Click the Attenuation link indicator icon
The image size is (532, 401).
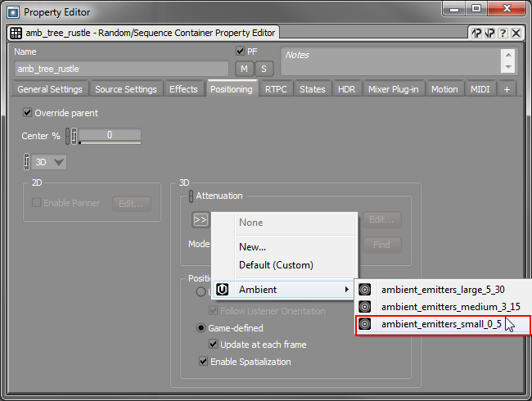[192, 196]
